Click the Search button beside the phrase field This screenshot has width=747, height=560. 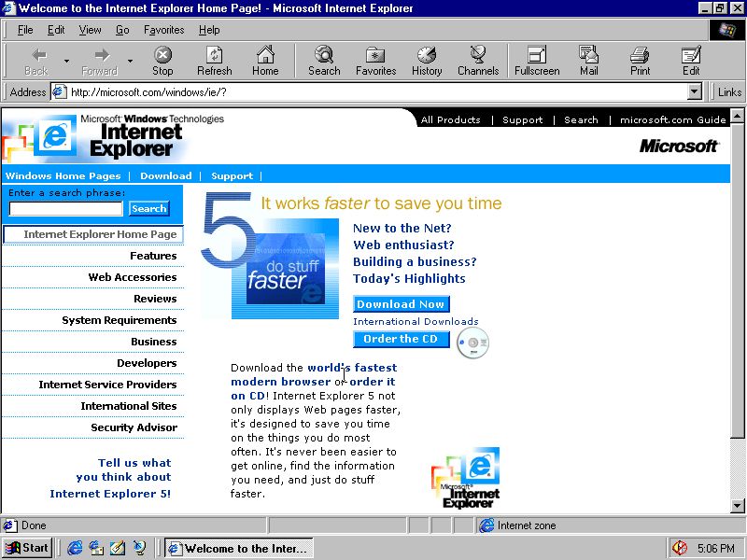coord(149,208)
